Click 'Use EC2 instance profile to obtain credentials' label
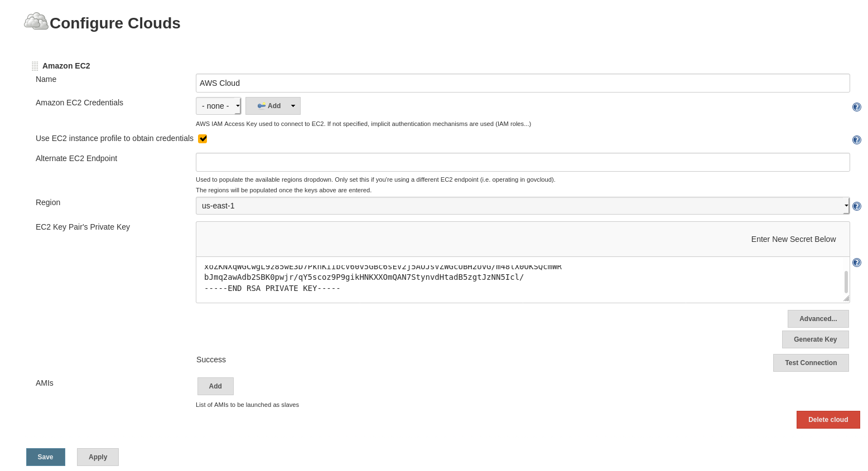868x471 pixels. pyautogui.click(x=114, y=138)
